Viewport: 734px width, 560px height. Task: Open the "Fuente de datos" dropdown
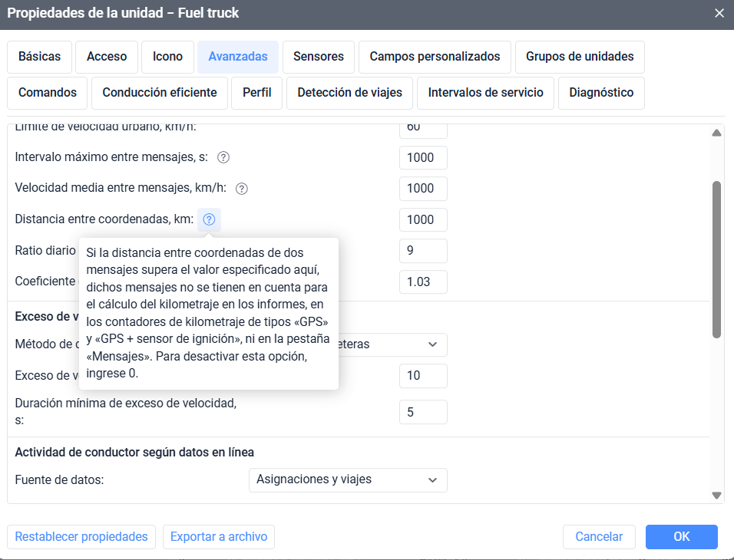[347, 480]
